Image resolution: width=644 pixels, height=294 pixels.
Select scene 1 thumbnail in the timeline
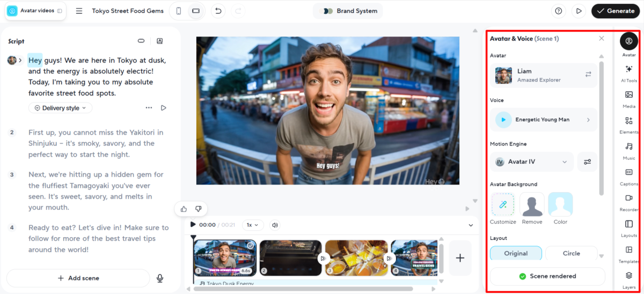click(x=225, y=258)
